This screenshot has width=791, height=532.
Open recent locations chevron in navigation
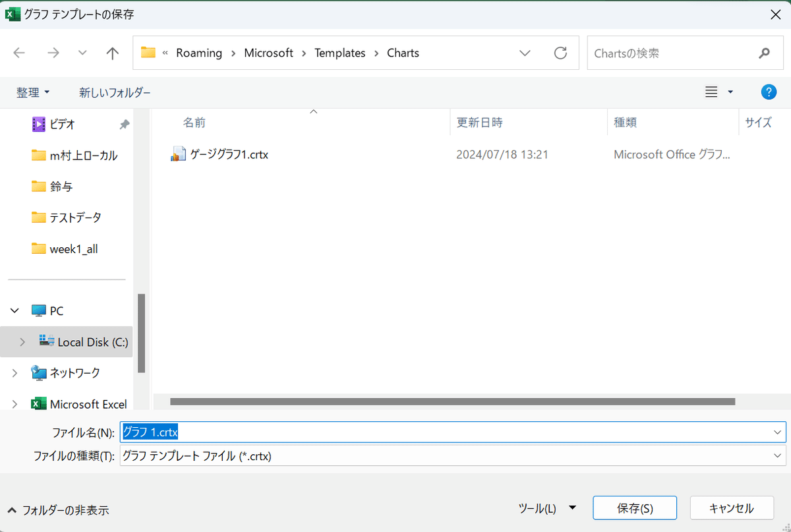[82, 53]
